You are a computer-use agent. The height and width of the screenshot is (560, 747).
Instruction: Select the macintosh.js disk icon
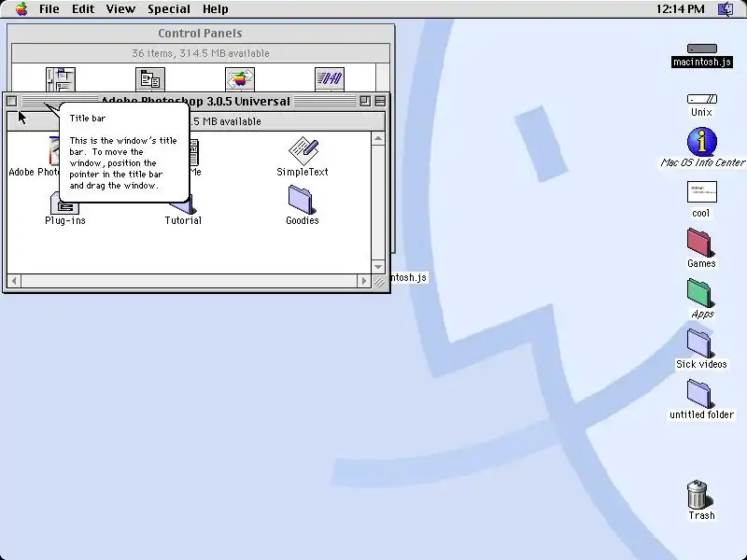702,49
